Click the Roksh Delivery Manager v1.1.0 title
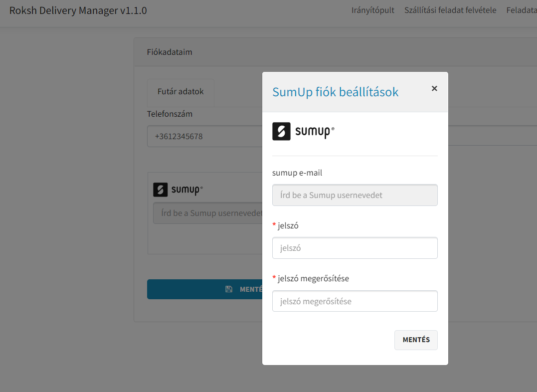Screen dimensions: 537x392 click(x=78, y=10)
